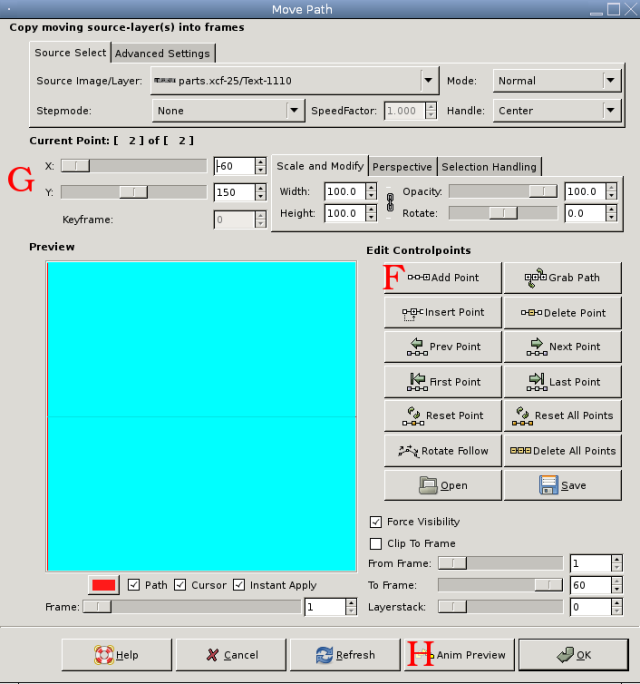Click the Refresh button
The height and width of the screenshot is (684, 640).
345,655
